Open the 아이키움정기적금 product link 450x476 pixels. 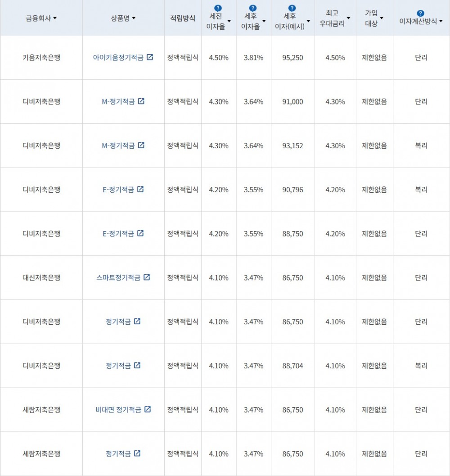[119, 58]
